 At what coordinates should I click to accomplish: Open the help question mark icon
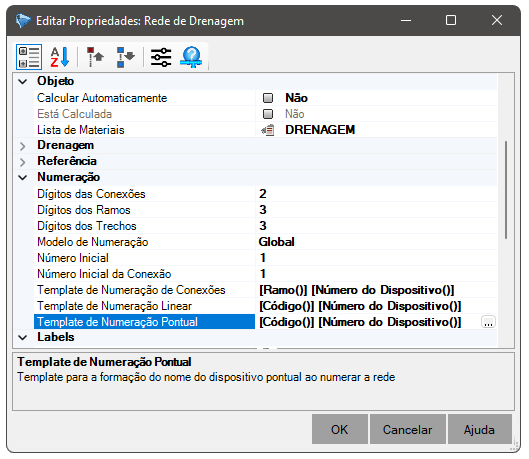[x=191, y=57]
